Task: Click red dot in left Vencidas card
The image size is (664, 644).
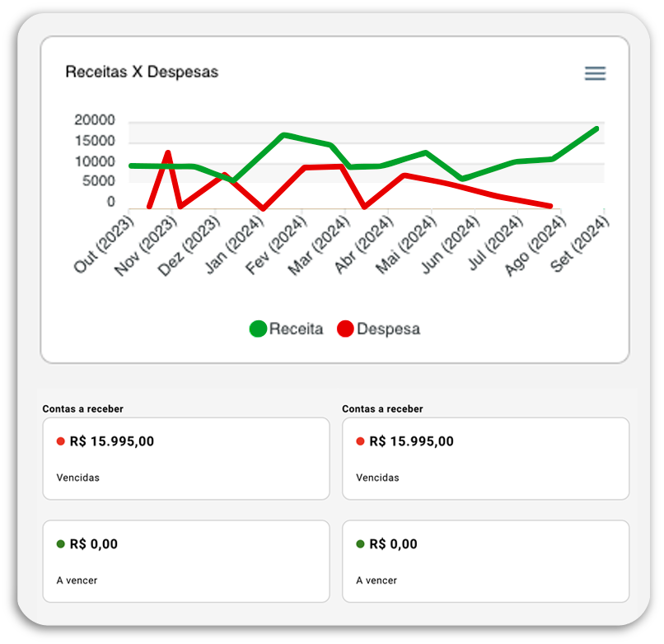Action: (x=61, y=441)
